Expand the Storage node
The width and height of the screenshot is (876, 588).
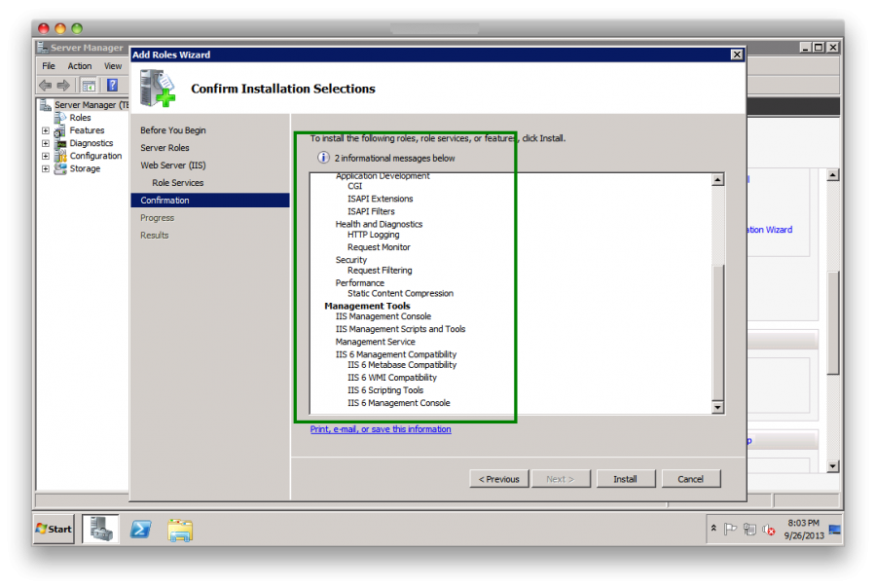click(x=44, y=168)
